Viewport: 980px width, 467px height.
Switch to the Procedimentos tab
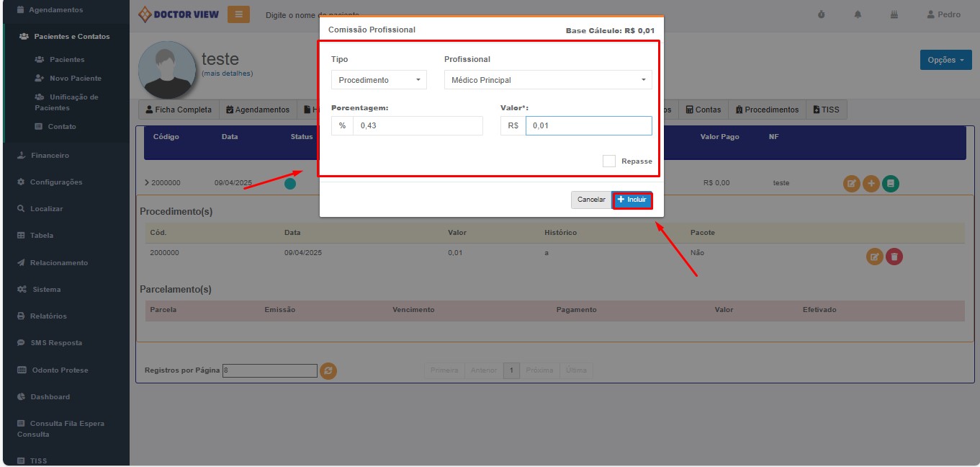tap(767, 110)
